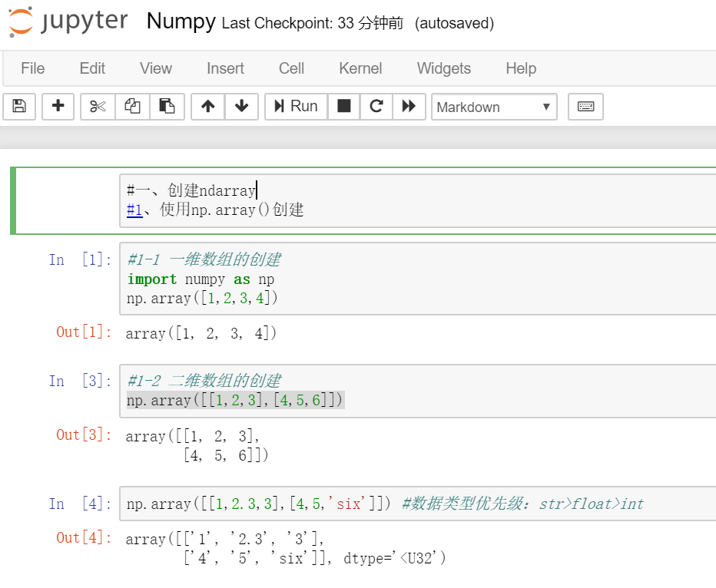
Task: Click the Out[3] prompt label
Action: 84,434
